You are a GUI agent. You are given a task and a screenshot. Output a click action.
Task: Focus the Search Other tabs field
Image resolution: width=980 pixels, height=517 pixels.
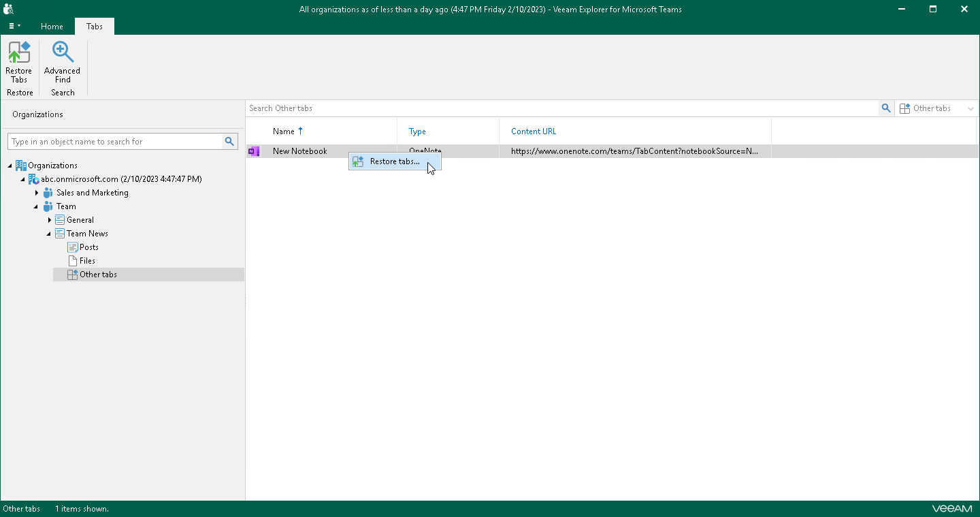point(563,108)
